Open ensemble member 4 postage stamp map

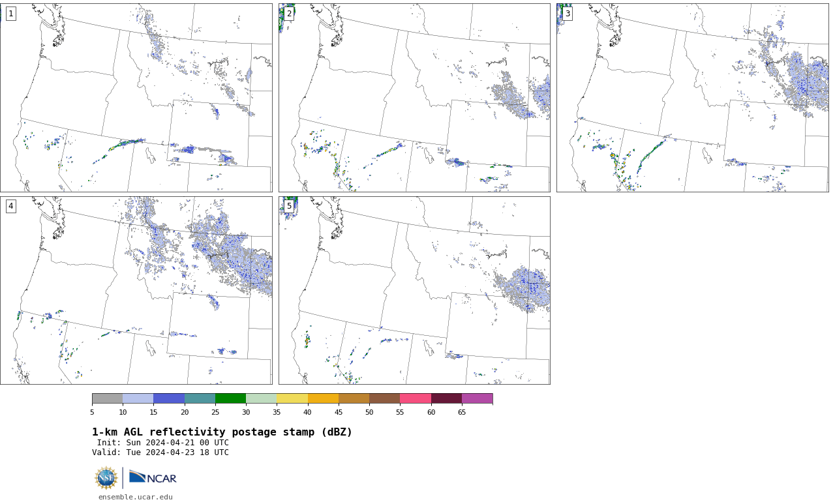(x=136, y=290)
